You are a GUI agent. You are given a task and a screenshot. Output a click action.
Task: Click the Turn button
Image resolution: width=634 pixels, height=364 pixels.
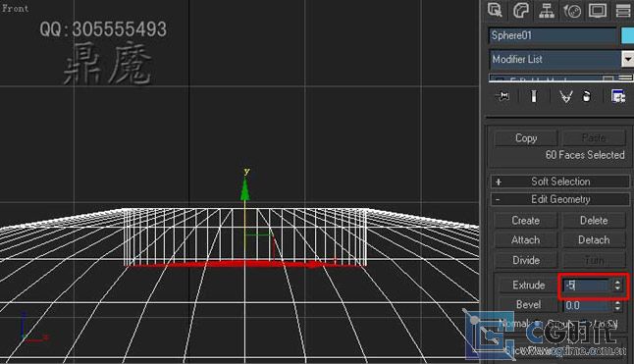coord(594,260)
